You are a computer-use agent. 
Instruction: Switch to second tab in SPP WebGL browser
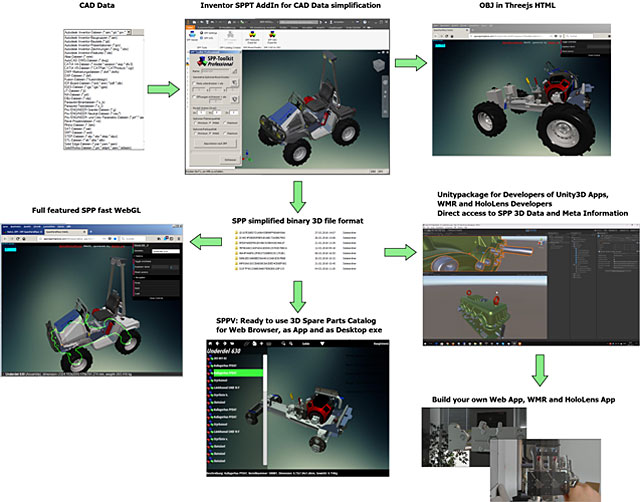tap(64, 232)
